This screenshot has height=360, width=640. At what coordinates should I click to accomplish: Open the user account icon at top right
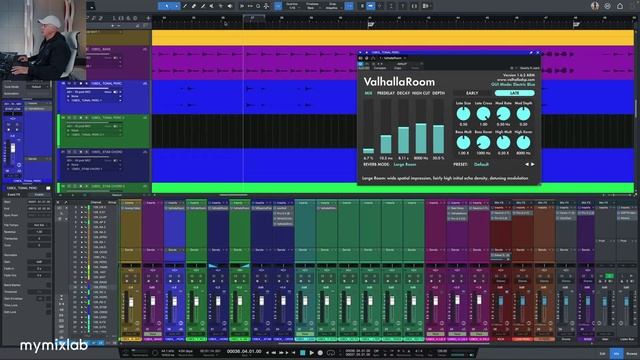595,6
